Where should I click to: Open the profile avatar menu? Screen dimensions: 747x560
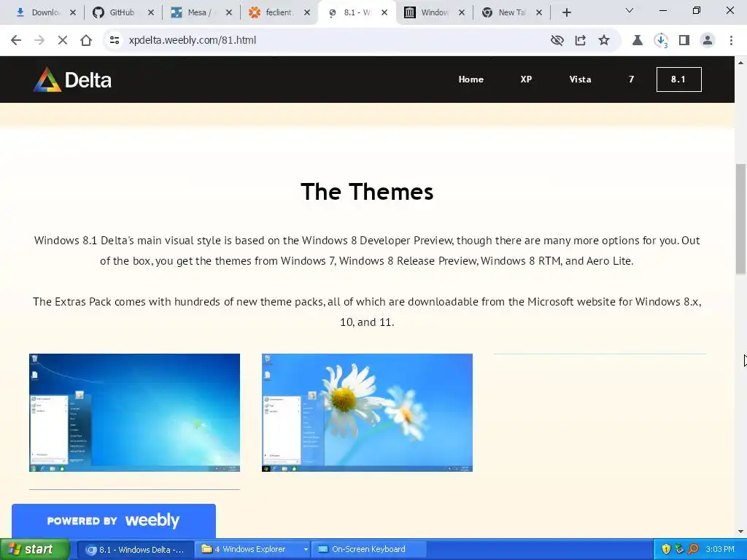(708, 40)
